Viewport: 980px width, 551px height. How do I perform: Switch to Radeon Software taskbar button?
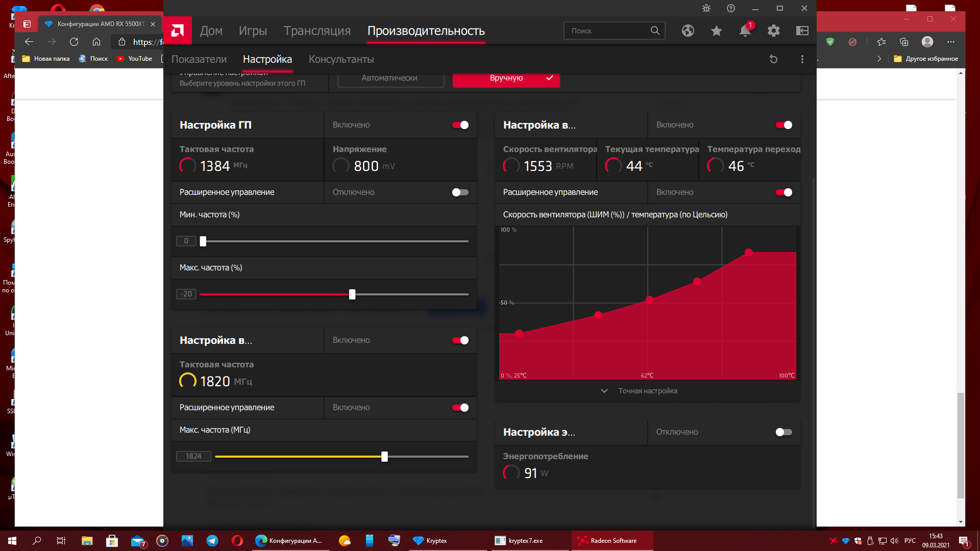(x=613, y=541)
